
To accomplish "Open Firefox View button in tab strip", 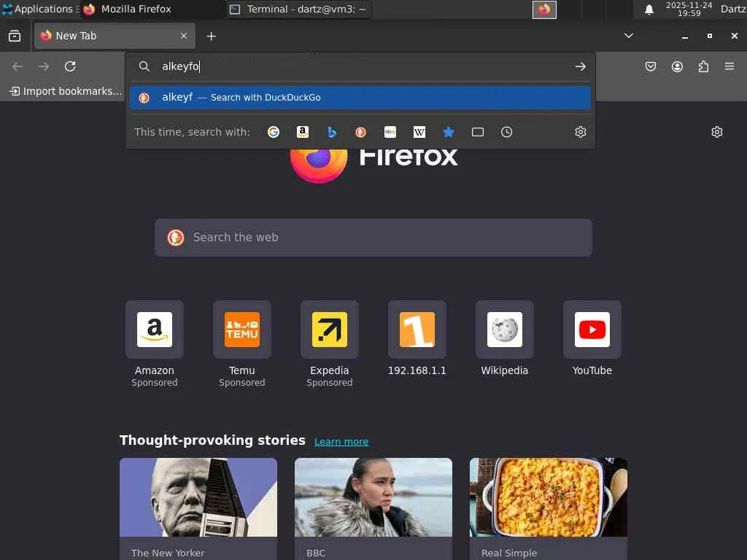I will click(15, 36).
